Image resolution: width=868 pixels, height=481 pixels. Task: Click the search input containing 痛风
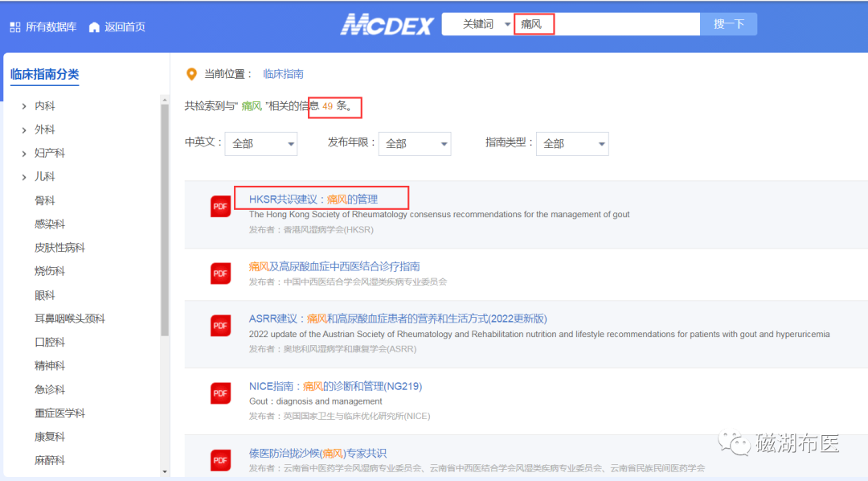pos(608,24)
